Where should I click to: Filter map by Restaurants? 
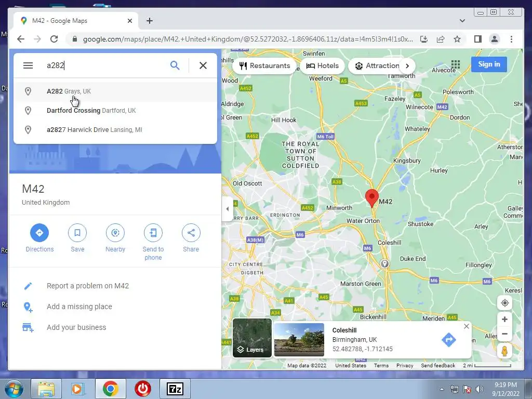(x=264, y=66)
